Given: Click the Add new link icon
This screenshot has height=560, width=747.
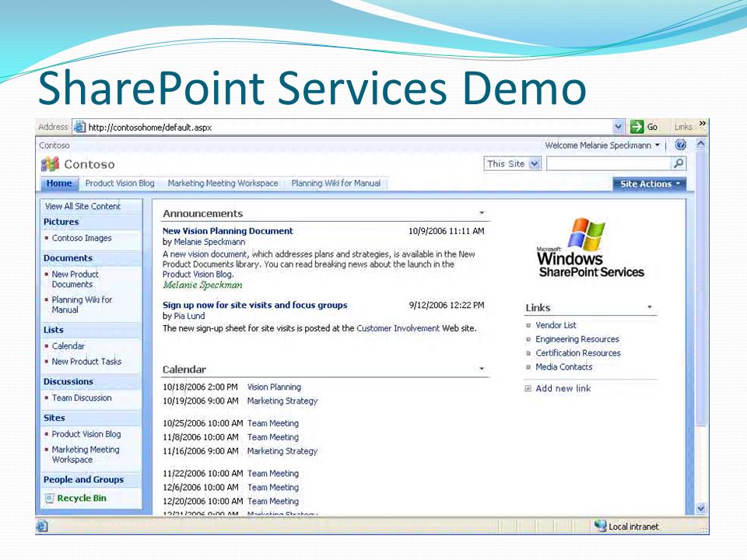Looking at the screenshot, I should [x=528, y=389].
